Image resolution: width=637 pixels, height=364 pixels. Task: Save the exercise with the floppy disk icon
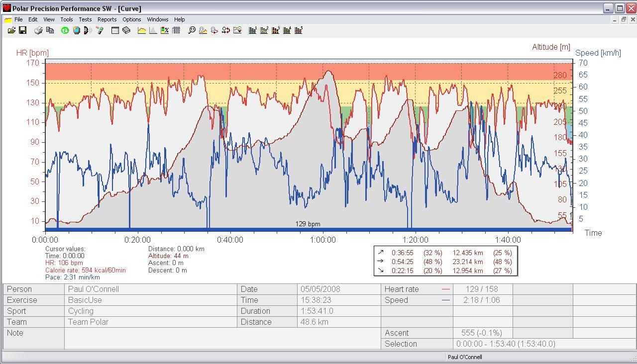[22, 31]
